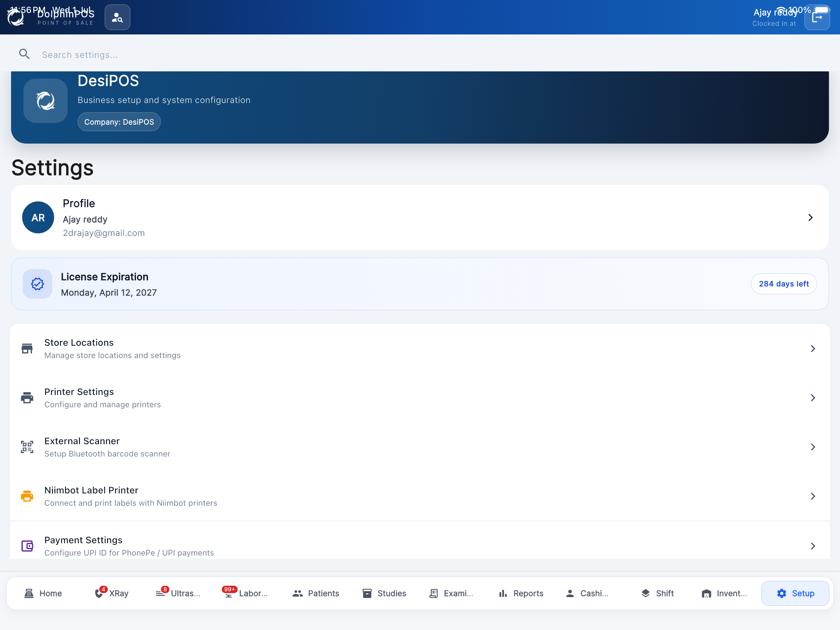The height and width of the screenshot is (630, 840).
Task: Click the 284 days left badge
Action: point(783,284)
